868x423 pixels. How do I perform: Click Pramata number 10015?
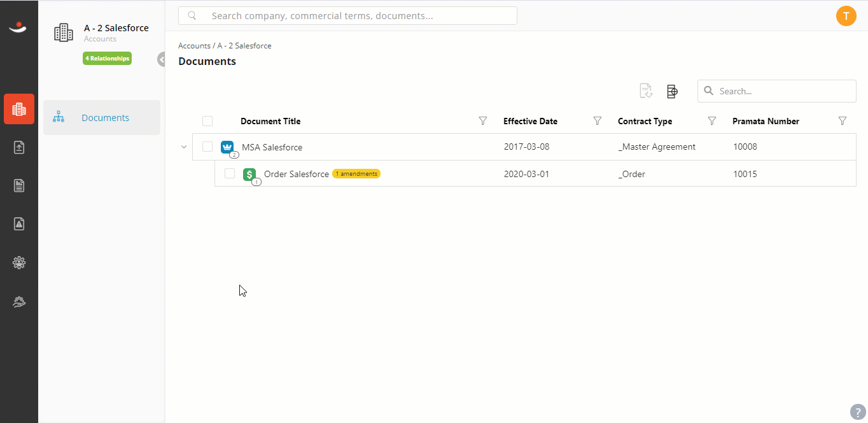[x=745, y=174]
